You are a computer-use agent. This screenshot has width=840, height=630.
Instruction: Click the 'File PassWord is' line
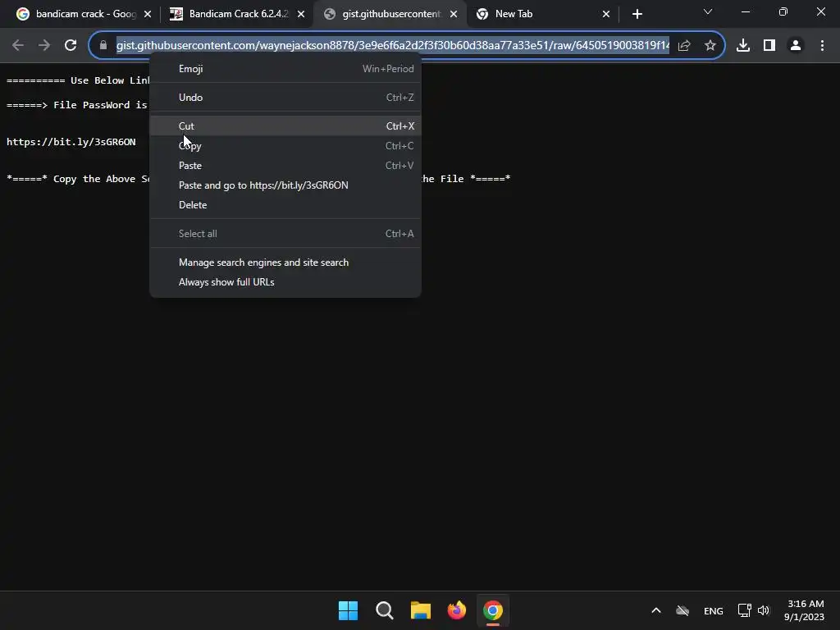(76, 105)
